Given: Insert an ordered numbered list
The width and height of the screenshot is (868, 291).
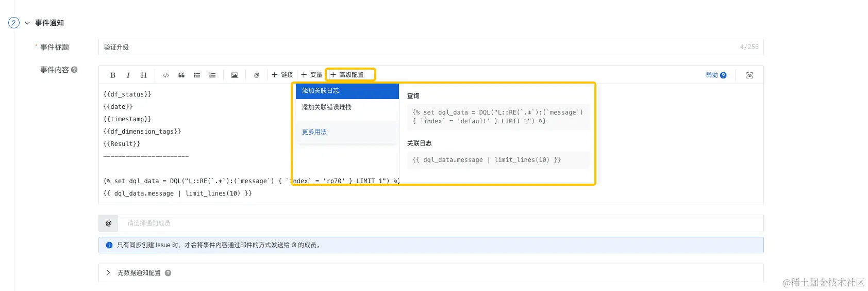Looking at the screenshot, I should point(212,75).
